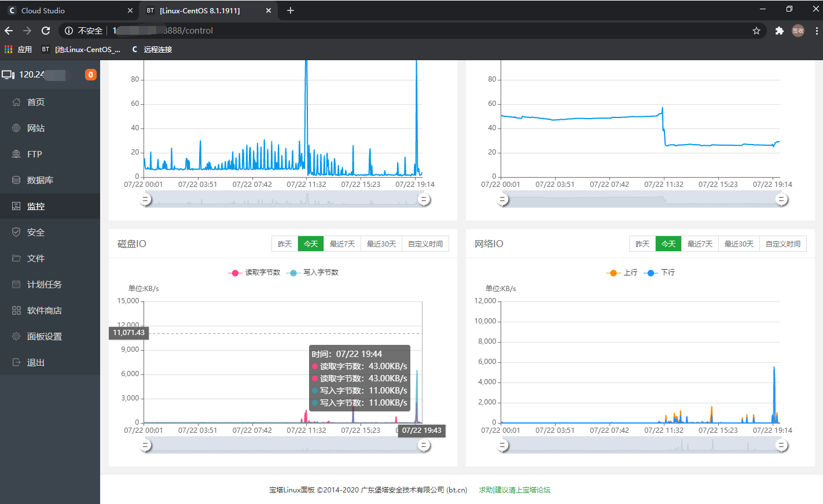Viewport: 823px width, 504px height.
Task: Toggle the 上行 legend series in 网络IO
Action: (622, 273)
